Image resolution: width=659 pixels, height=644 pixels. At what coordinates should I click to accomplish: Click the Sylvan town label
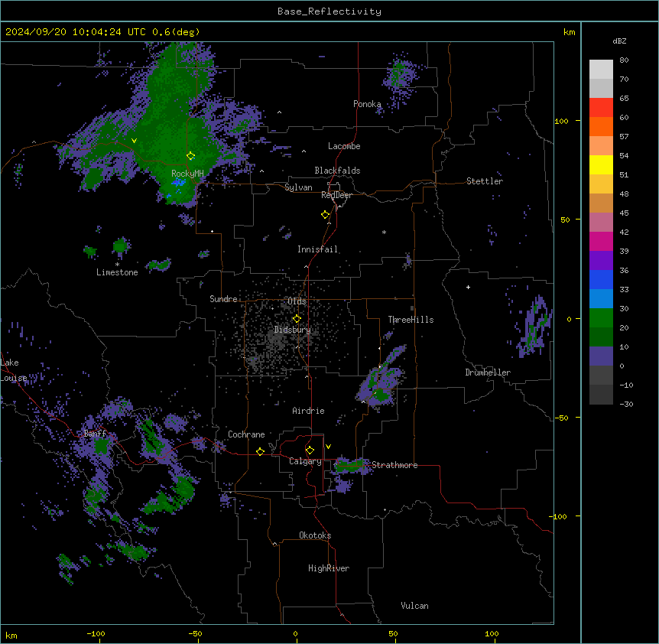[x=298, y=187]
